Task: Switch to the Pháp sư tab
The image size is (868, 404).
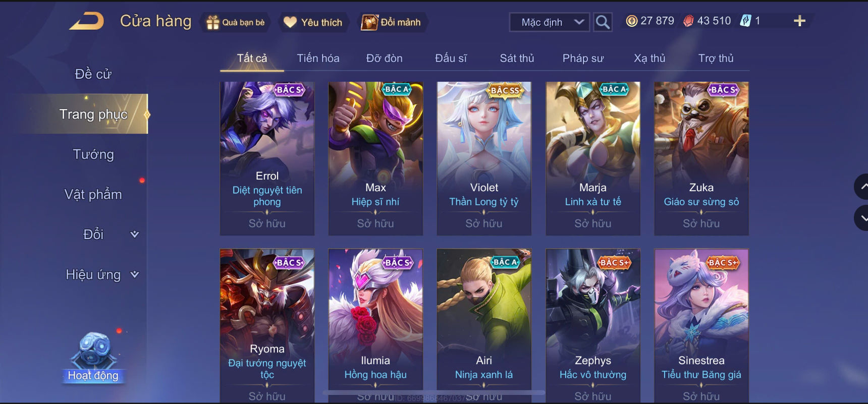Action: (x=583, y=59)
